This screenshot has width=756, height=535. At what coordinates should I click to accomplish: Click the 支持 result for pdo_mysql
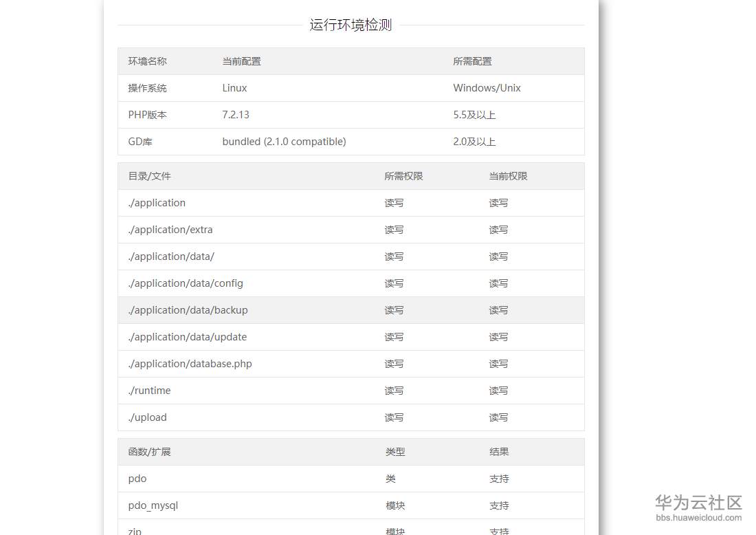[x=499, y=505]
